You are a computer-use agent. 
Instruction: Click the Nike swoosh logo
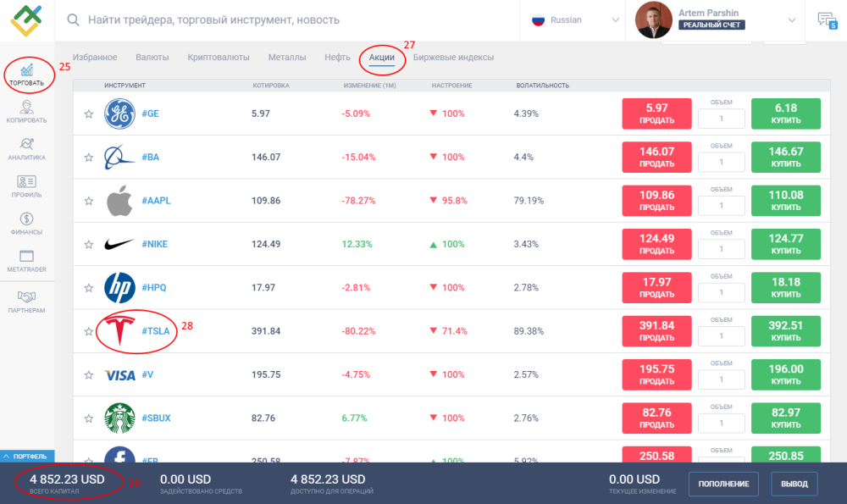pyautogui.click(x=119, y=244)
